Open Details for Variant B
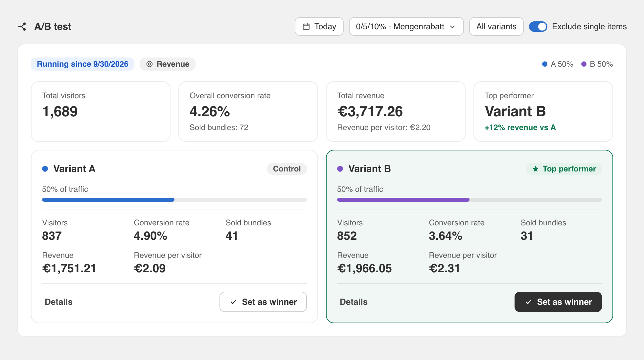This screenshot has height=360, width=644. tap(354, 302)
